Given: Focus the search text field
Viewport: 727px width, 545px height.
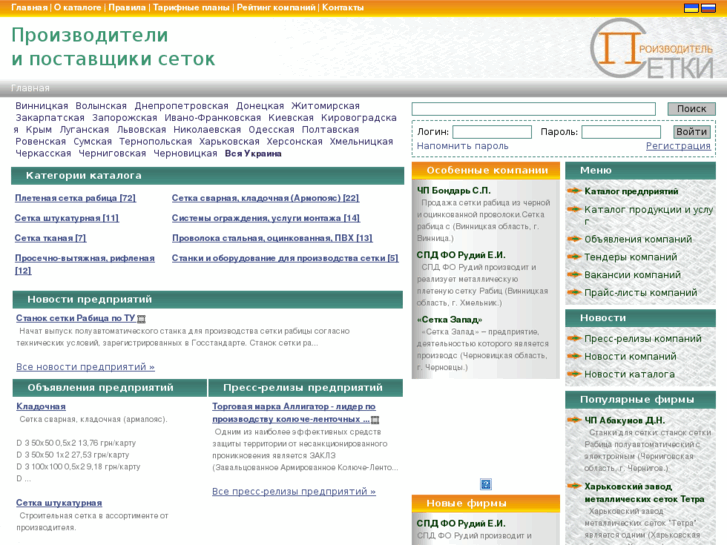Looking at the screenshot, I should tap(534, 109).
